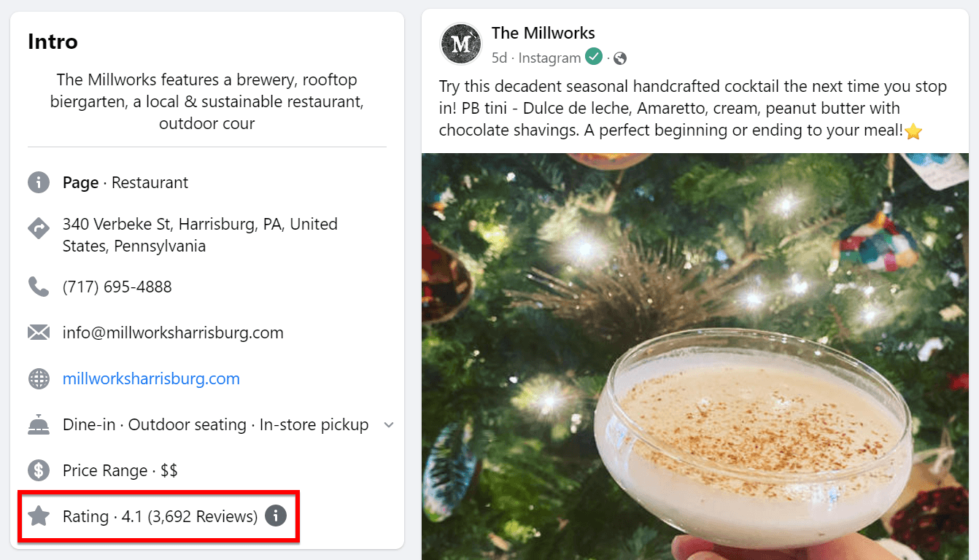This screenshot has height=560, width=979.
Task: Click the globe icon next to the website link
Action: coord(39,378)
